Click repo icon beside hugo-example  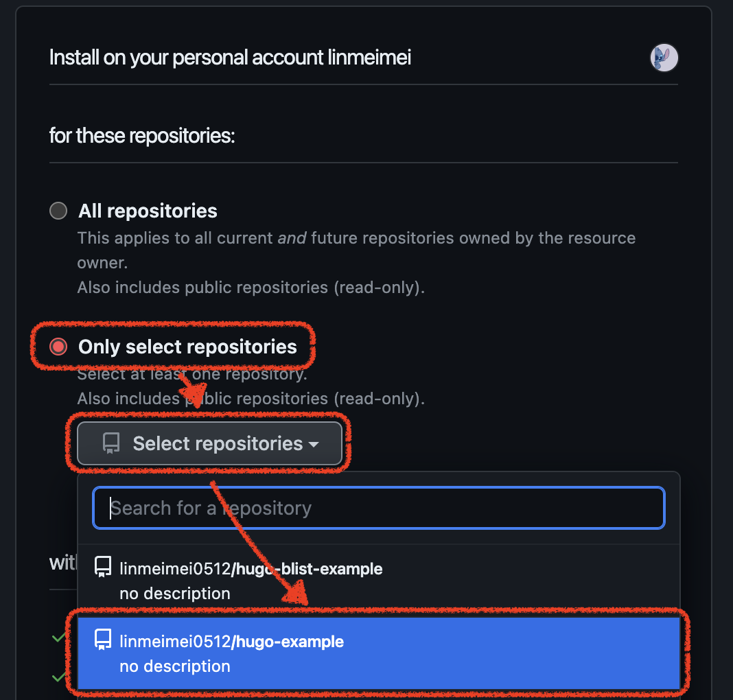point(103,639)
